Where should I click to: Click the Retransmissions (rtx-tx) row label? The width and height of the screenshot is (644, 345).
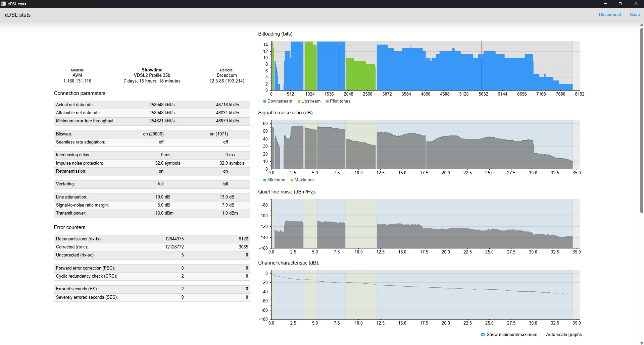79,239
